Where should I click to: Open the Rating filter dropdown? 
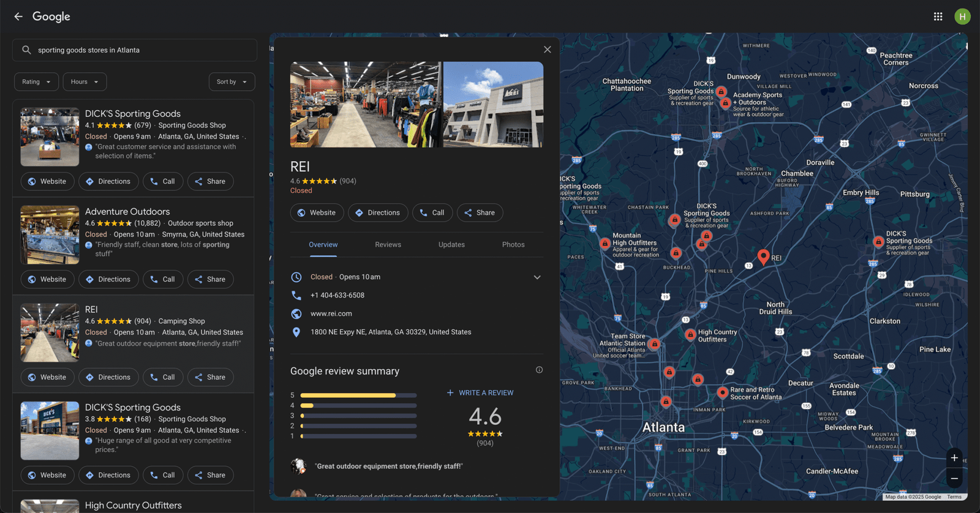click(37, 82)
